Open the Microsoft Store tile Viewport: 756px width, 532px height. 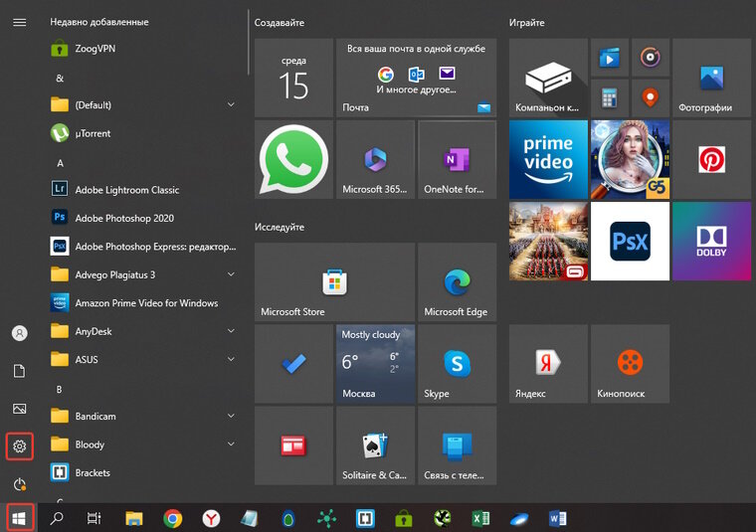(334, 281)
